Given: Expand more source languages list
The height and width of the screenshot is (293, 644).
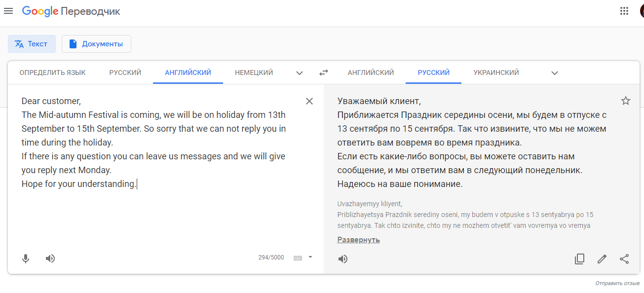Looking at the screenshot, I should 300,73.
